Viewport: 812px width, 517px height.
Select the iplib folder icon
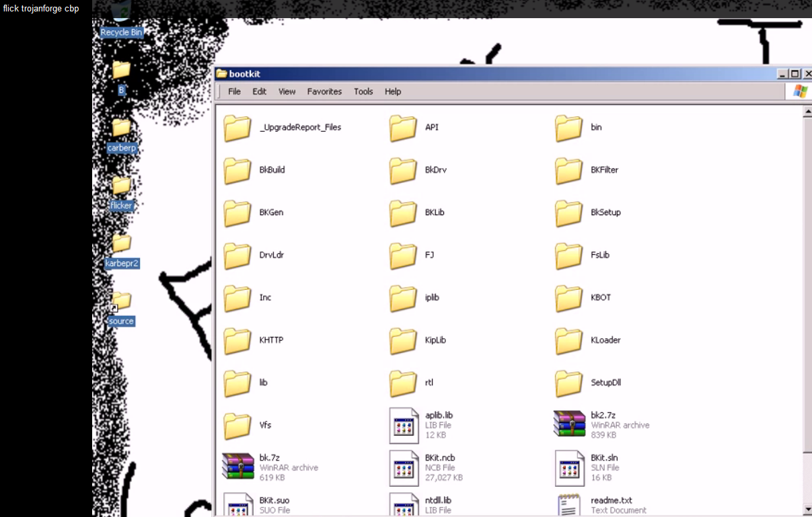pos(403,298)
